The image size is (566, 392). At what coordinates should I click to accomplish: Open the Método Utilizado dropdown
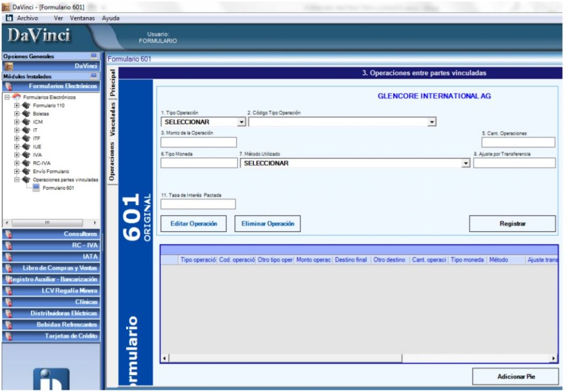pos(465,163)
